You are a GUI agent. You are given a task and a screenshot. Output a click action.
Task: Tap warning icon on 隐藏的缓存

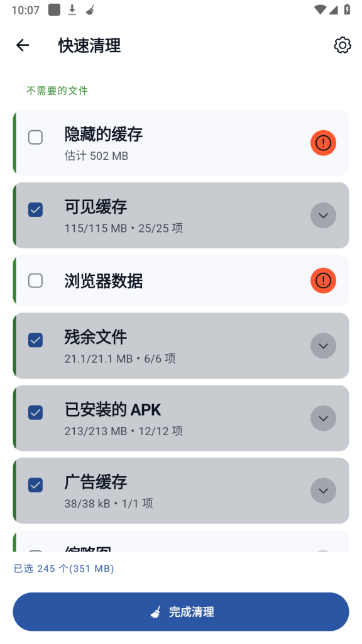click(324, 143)
